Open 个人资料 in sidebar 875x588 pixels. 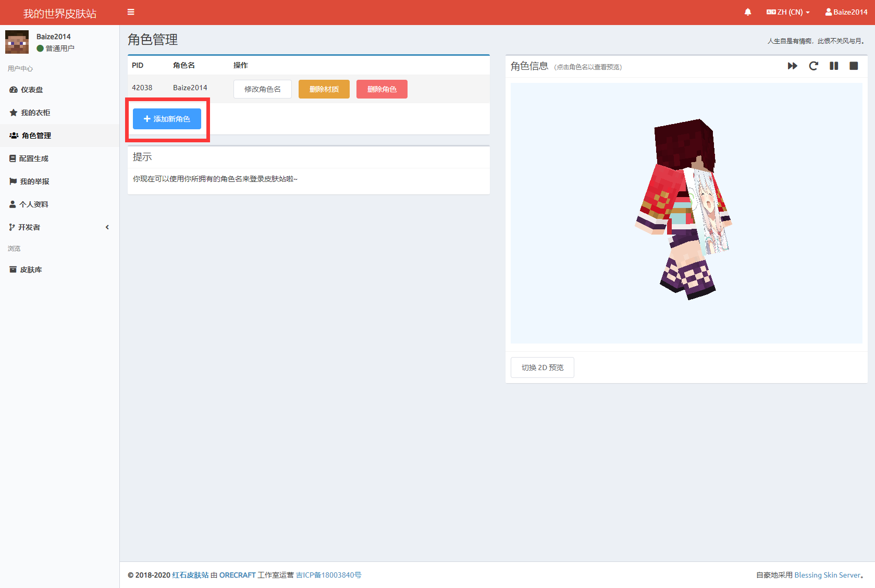[59, 204]
